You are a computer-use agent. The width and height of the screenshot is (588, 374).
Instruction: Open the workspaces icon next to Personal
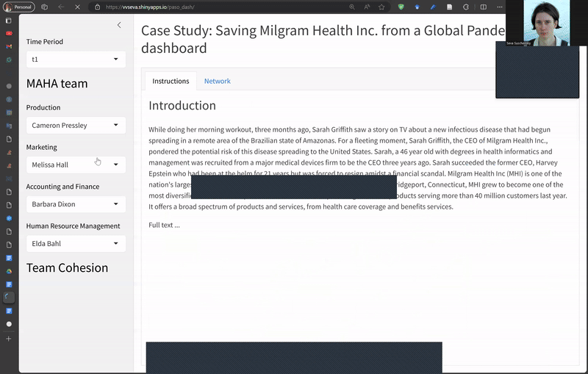[x=44, y=7]
